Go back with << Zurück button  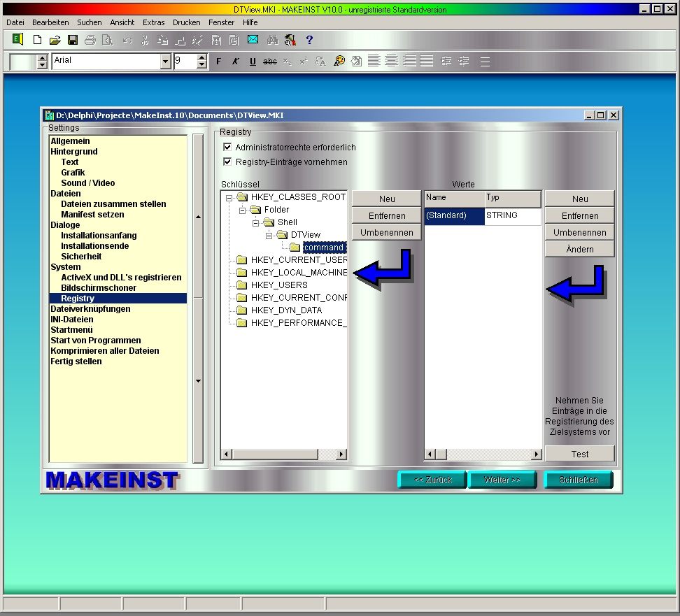point(432,480)
